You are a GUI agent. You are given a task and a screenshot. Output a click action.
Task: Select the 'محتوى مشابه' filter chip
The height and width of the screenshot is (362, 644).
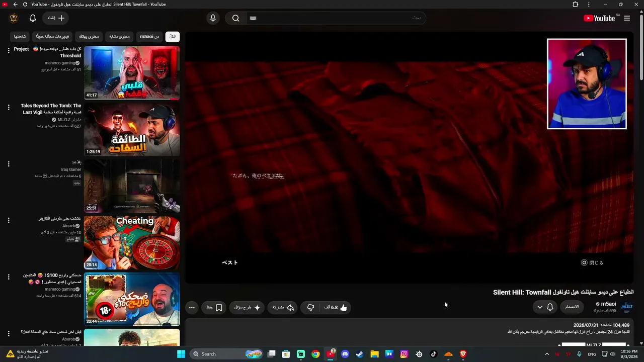pyautogui.click(x=120, y=36)
